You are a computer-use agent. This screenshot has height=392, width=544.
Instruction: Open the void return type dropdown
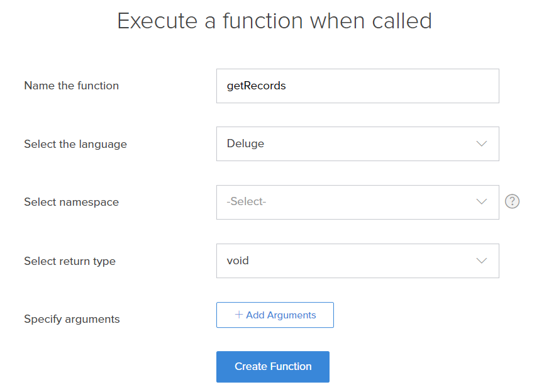click(x=358, y=260)
